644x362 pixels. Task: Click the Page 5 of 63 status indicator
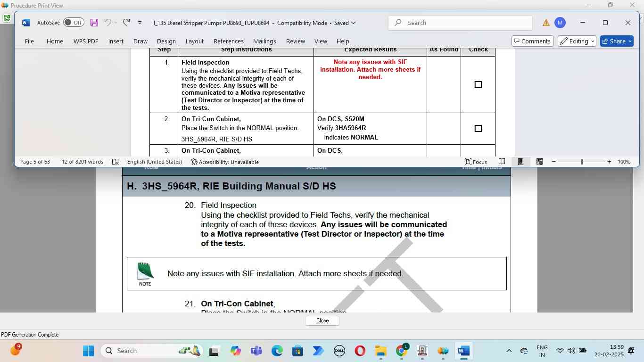[35, 162]
